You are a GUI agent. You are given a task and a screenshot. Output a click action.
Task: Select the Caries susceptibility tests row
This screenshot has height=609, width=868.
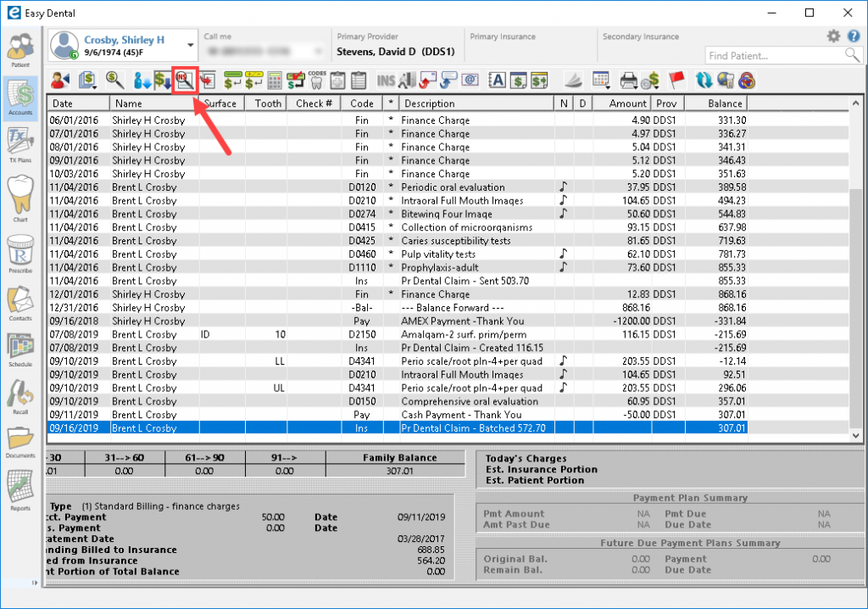(x=398, y=241)
